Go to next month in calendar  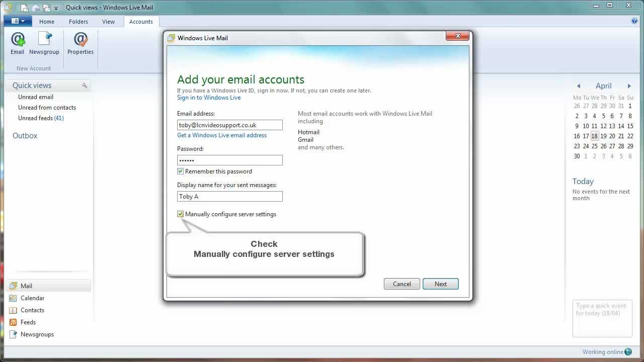click(629, 86)
